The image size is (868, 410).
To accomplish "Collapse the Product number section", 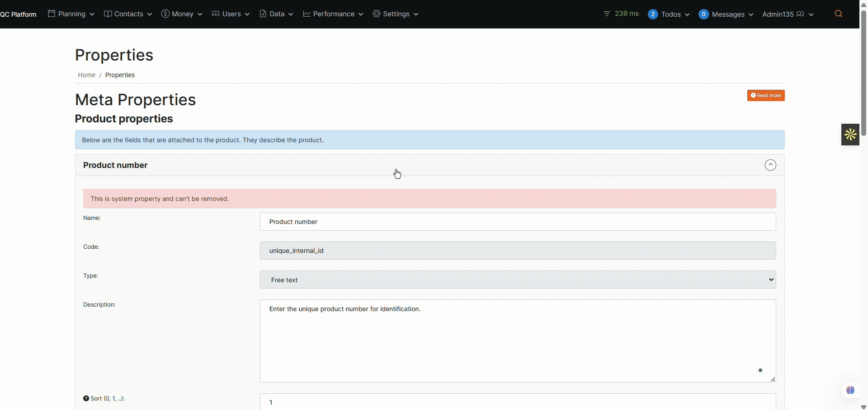I will pos(770,165).
